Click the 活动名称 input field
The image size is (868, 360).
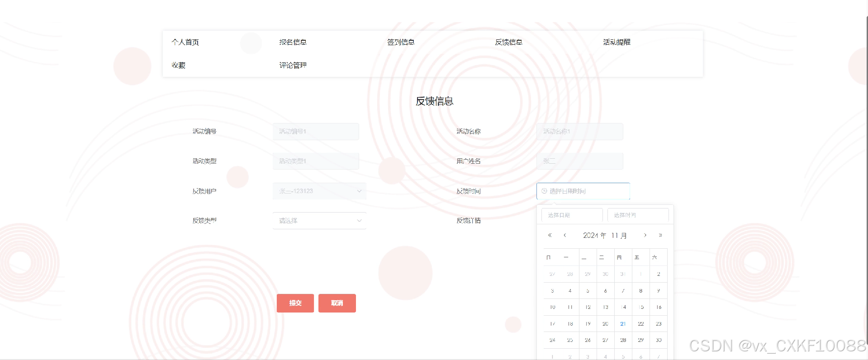pos(579,132)
